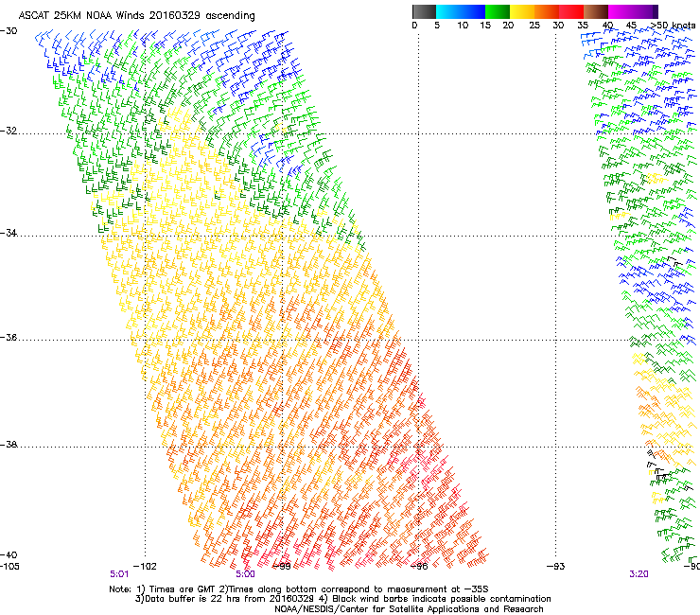The height and width of the screenshot is (615, 700).
Task: Click the purple time stamp 5:00
Action: 245,574
